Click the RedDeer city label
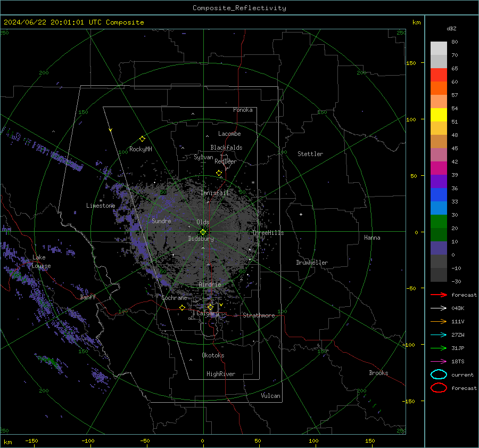 pyautogui.click(x=226, y=161)
